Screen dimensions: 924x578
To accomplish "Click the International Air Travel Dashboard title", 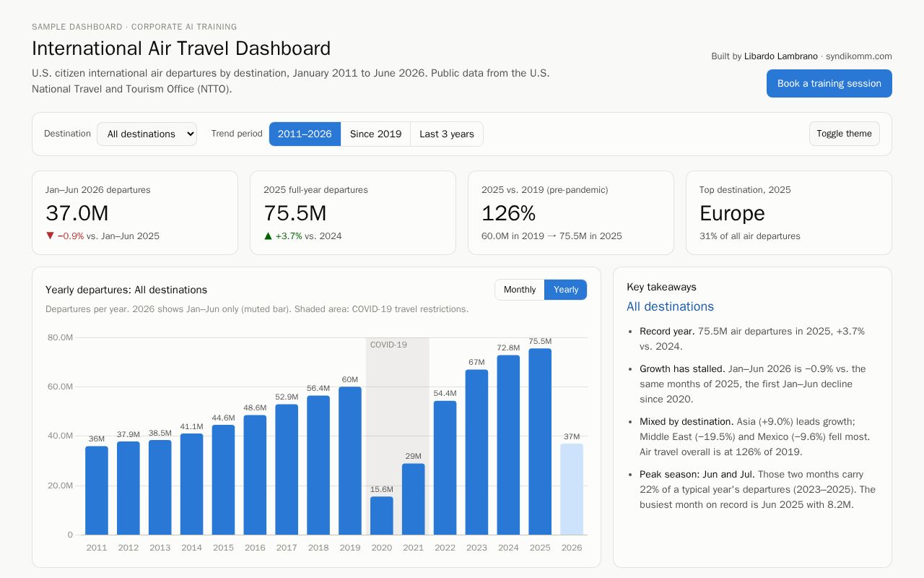I will [x=181, y=48].
